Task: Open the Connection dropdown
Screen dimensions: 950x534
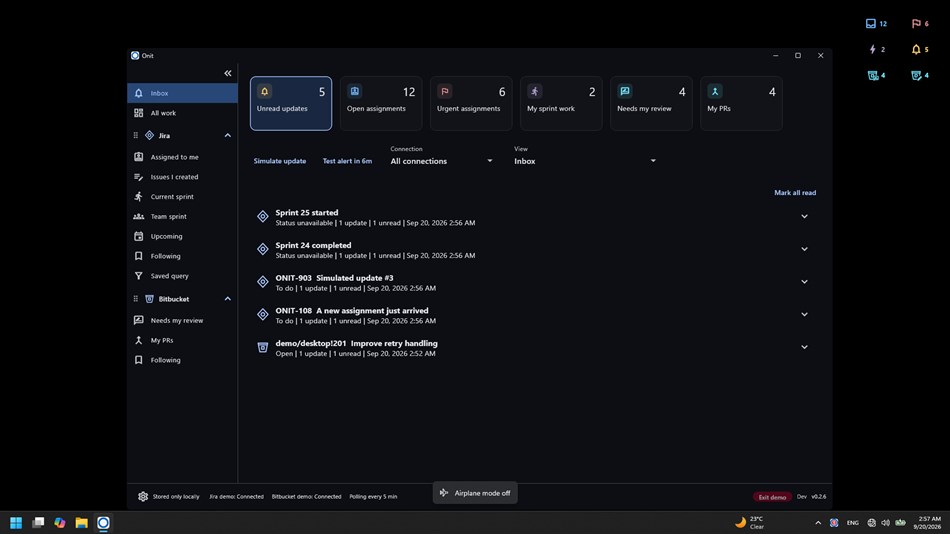Action: pos(442,161)
